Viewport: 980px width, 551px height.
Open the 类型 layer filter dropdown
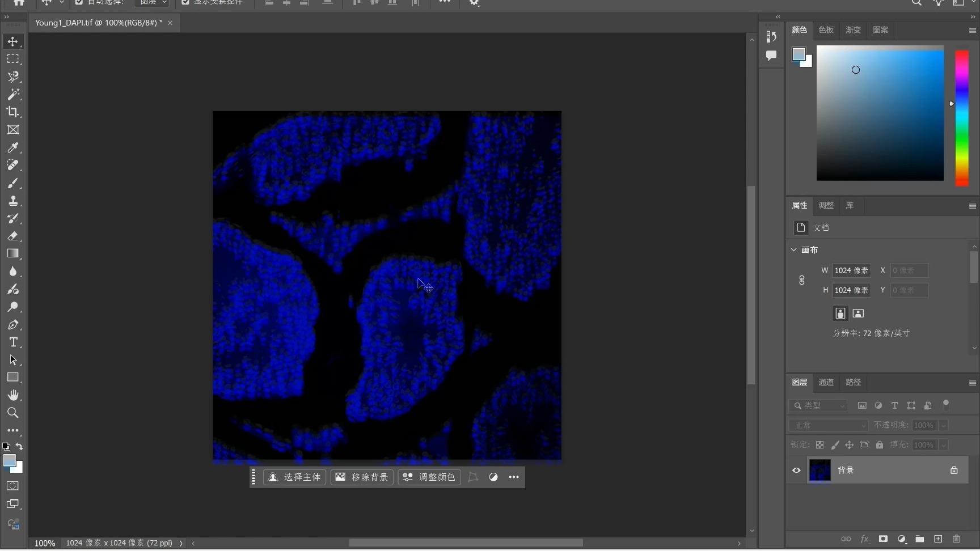click(818, 405)
